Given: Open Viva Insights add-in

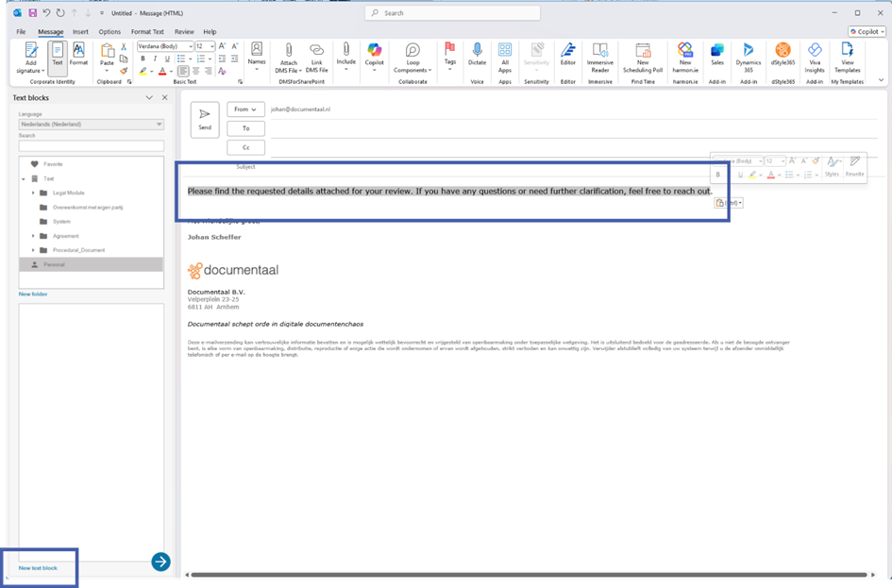Looking at the screenshot, I should (x=815, y=58).
